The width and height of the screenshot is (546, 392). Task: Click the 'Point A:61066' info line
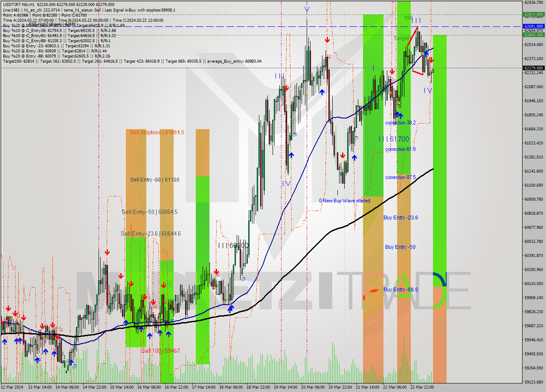click(x=45, y=15)
